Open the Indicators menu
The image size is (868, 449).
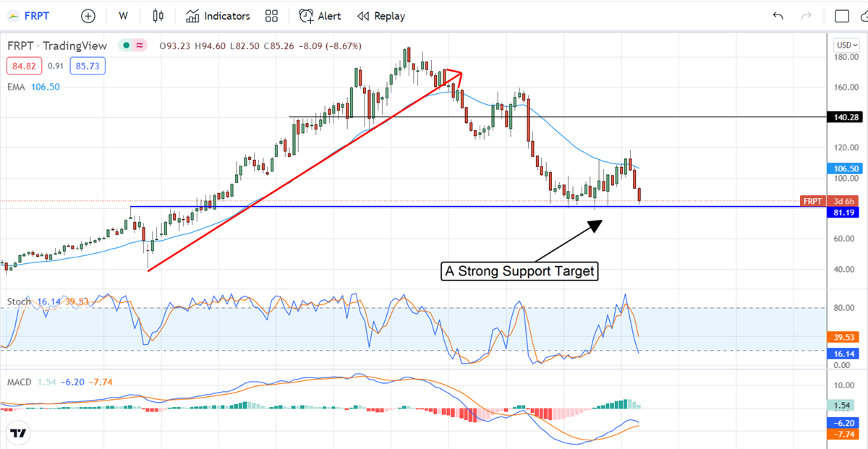[x=218, y=16]
